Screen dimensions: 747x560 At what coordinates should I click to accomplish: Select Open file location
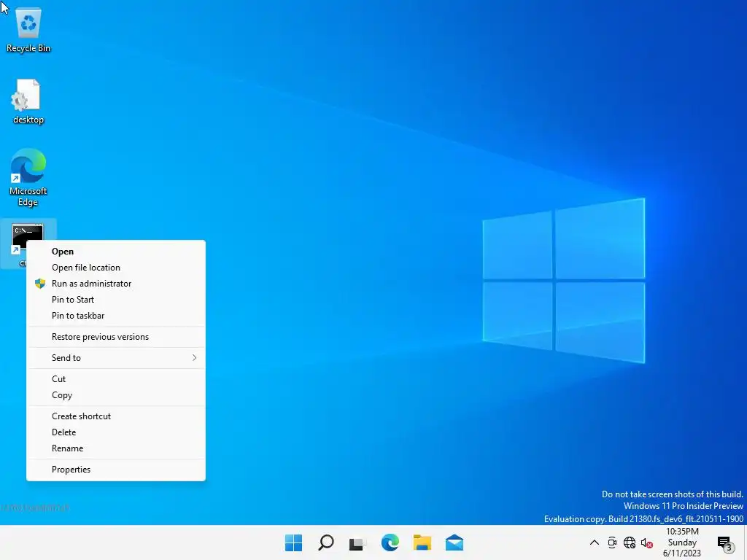116,268
